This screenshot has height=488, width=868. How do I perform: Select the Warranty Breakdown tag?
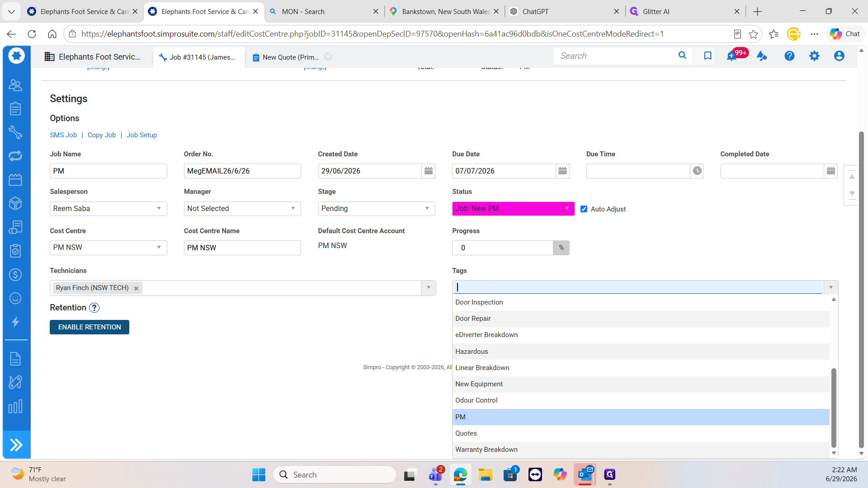click(x=641, y=450)
